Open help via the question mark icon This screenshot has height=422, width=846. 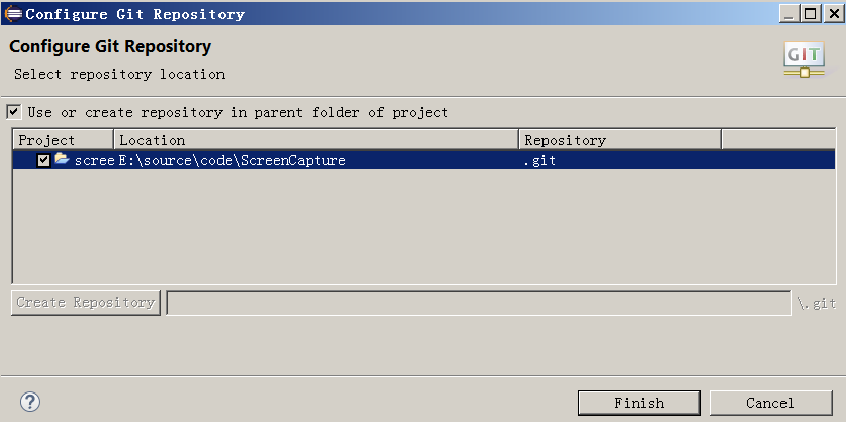pos(30,402)
